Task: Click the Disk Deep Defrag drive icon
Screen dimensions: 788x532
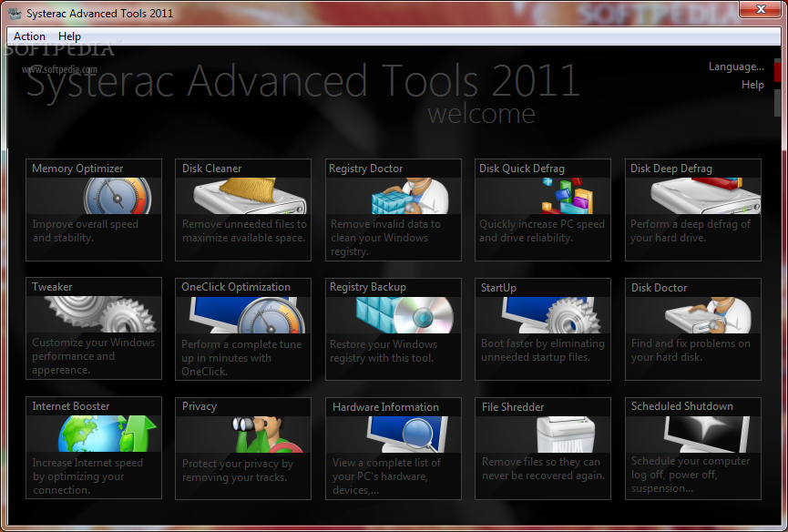Action: pyautogui.click(x=706, y=196)
